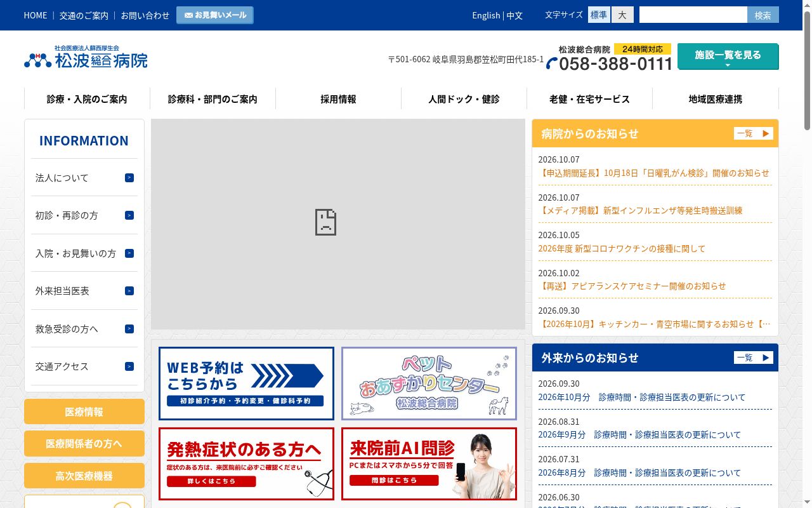The image size is (812, 508).
Task: Open the 地域医療連携 menu
Action: [x=715, y=99]
